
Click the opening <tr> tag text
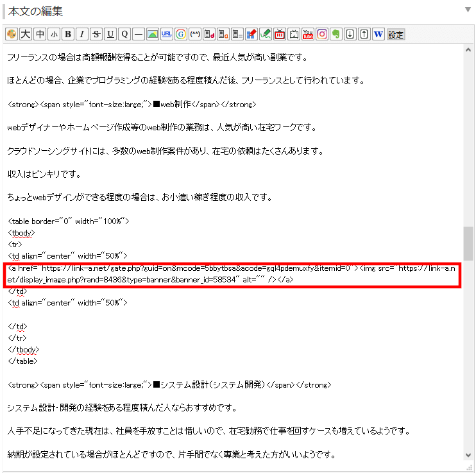pyautogui.click(x=15, y=245)
